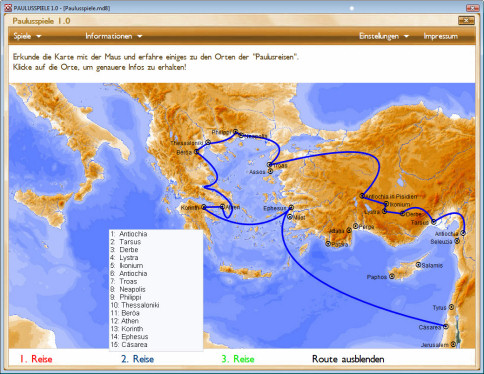The width and height of the screenshot is (484, 374).
Task: Click the Troas city marker on map
Action: (270, 165)
